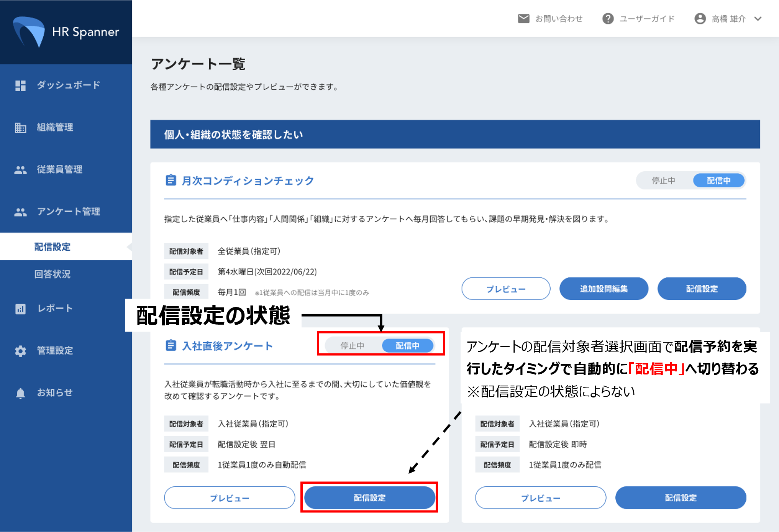
Task: Click the 組織管理 building icon
Action: (20, 128)
